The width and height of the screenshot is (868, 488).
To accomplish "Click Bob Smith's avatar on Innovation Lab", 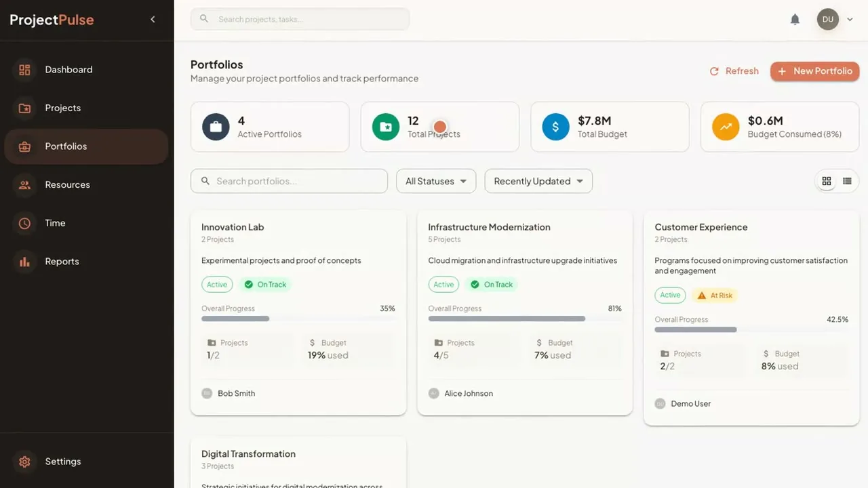I will (x=207, y=393).
